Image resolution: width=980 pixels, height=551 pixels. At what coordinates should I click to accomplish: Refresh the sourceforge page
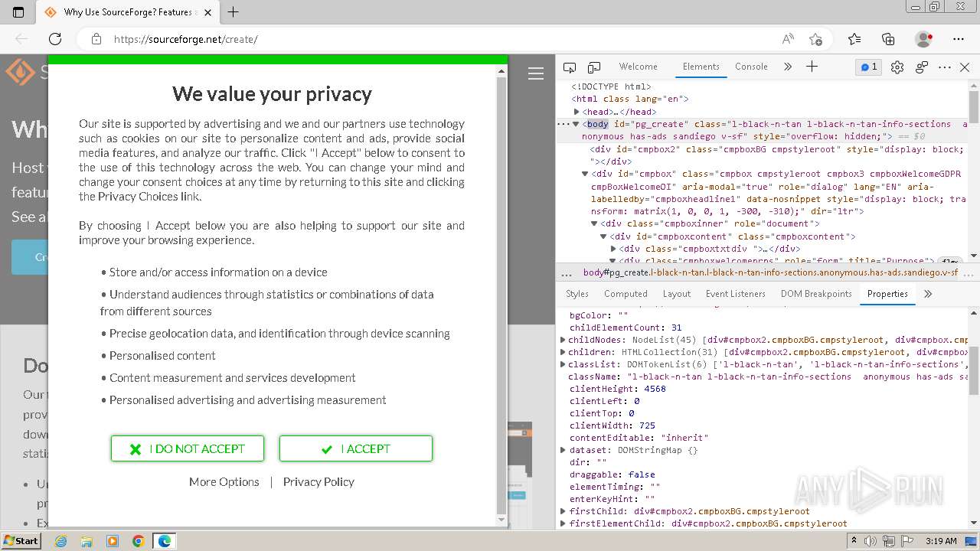55,39
